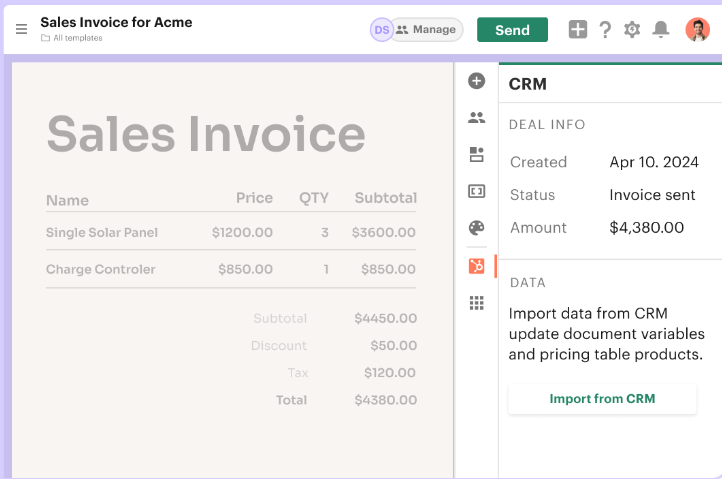The width and height of the screenshot is (722, 479).
Task: Open the variables brackets icon
Action: pyautogui.click(x=477, y=191)
